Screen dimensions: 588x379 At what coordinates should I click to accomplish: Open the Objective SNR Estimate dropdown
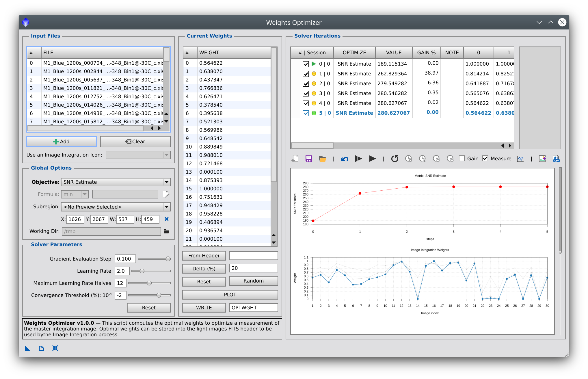pos(116,182)
